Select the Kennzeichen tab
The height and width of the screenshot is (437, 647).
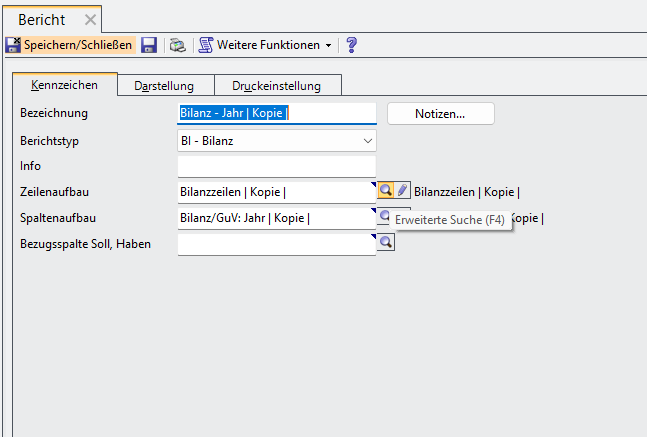64,86
